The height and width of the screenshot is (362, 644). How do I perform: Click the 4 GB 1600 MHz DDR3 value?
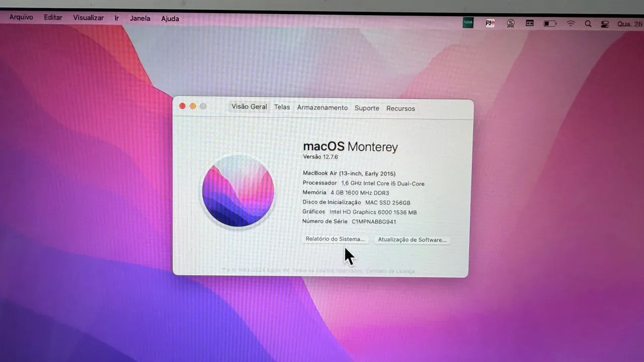tap(360, 193)
